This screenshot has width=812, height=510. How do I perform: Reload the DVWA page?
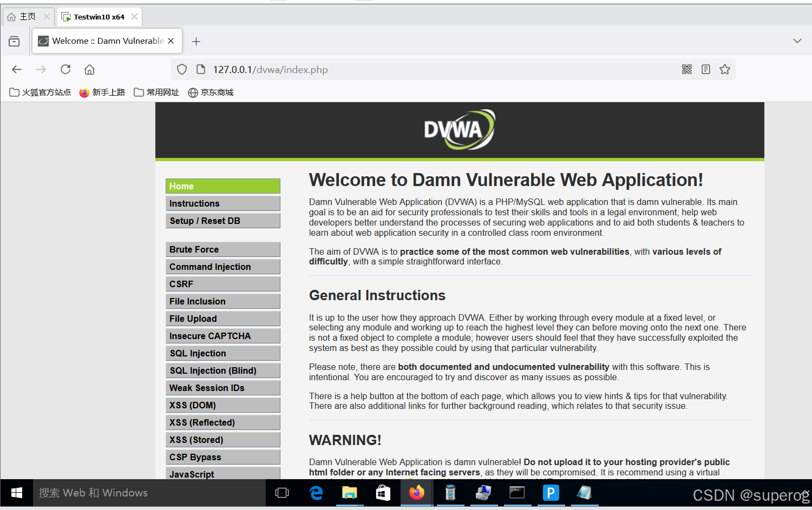(66, 69)
